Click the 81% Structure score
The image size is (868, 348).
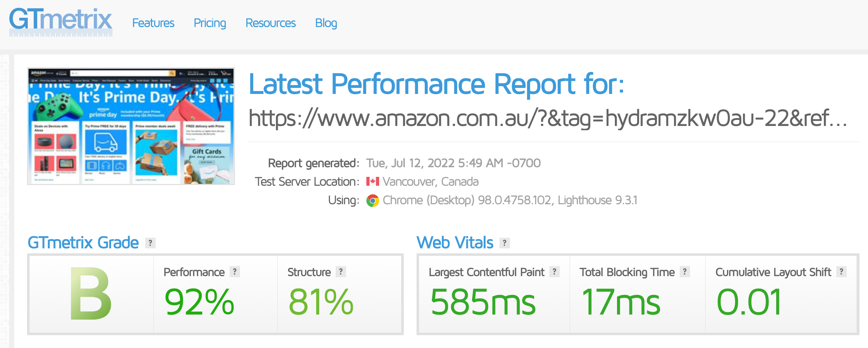pyautogui.click(x=321, y=302)
